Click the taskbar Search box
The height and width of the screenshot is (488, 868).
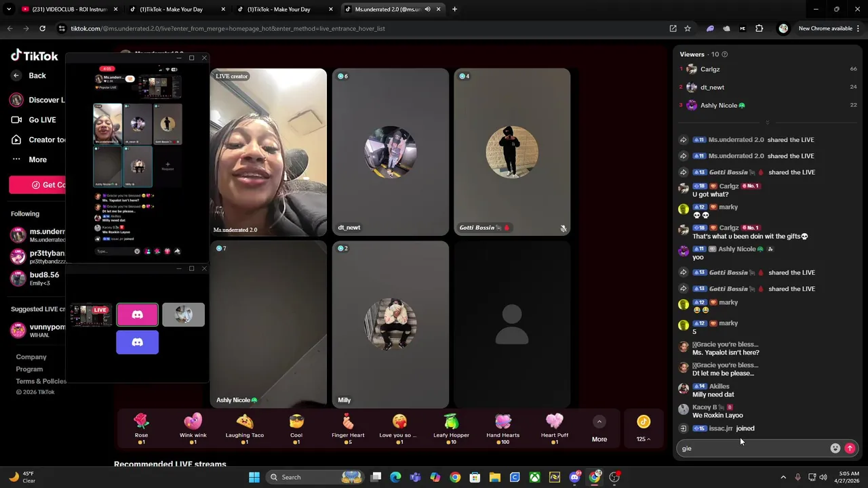click(x=315, y=477)
